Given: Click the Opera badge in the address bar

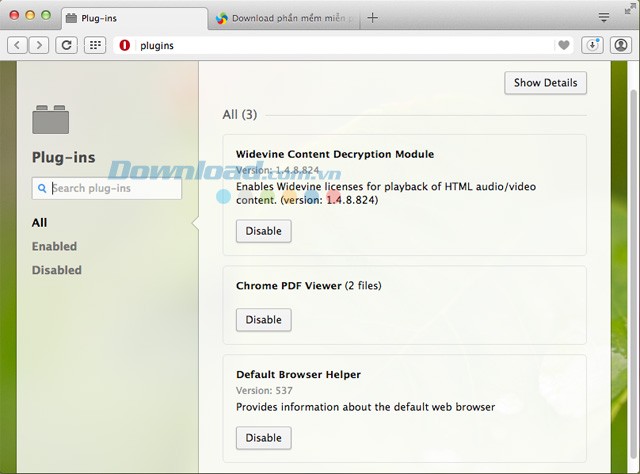Looking at the screenshot, I should coord(124,45).
